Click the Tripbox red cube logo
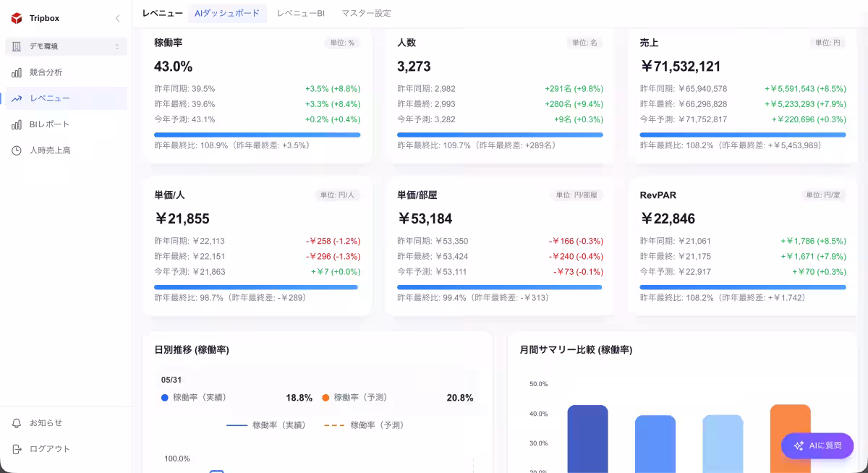This screenshot has width=868, height=473. [x=17, y=19]
